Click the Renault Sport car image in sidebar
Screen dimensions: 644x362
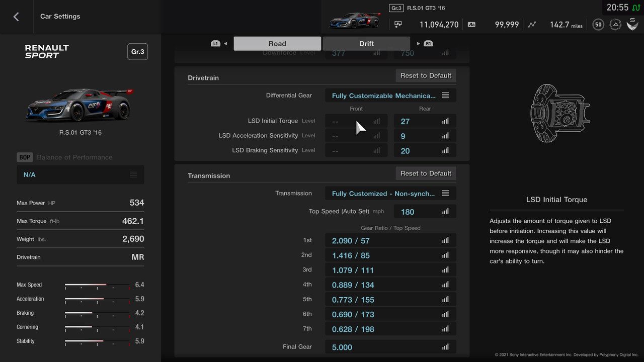click(x=79, y=105)
